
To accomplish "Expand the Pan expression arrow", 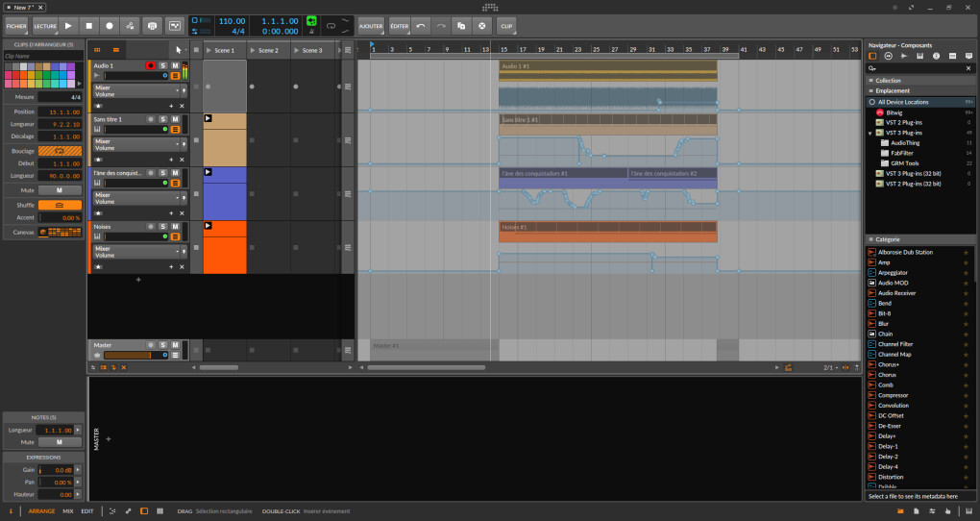I will tap(78, 483).
